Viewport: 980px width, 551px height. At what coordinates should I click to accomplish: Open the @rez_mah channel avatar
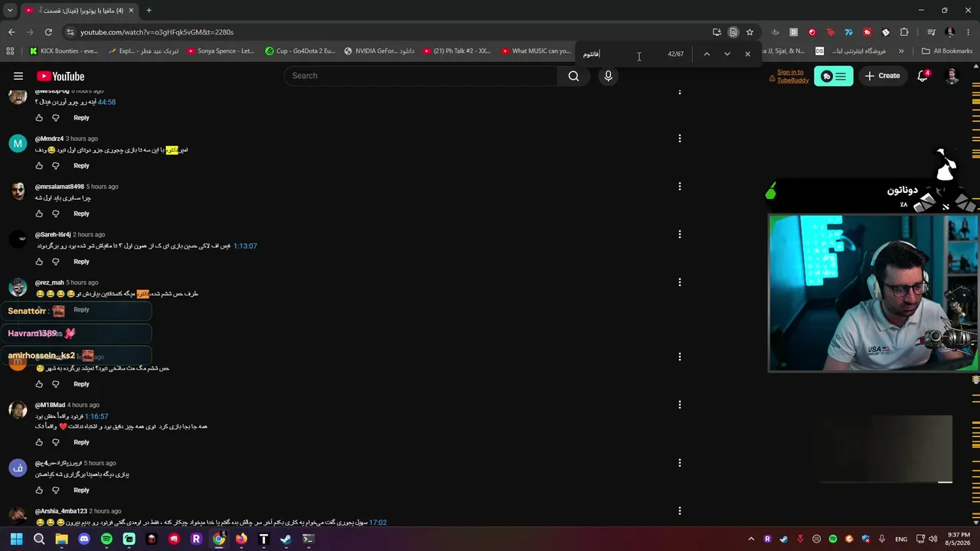pos(18,288)
